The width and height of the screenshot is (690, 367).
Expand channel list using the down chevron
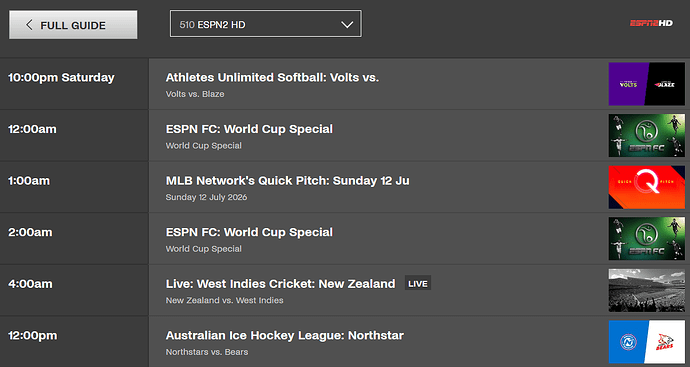(x=347, y=25)
